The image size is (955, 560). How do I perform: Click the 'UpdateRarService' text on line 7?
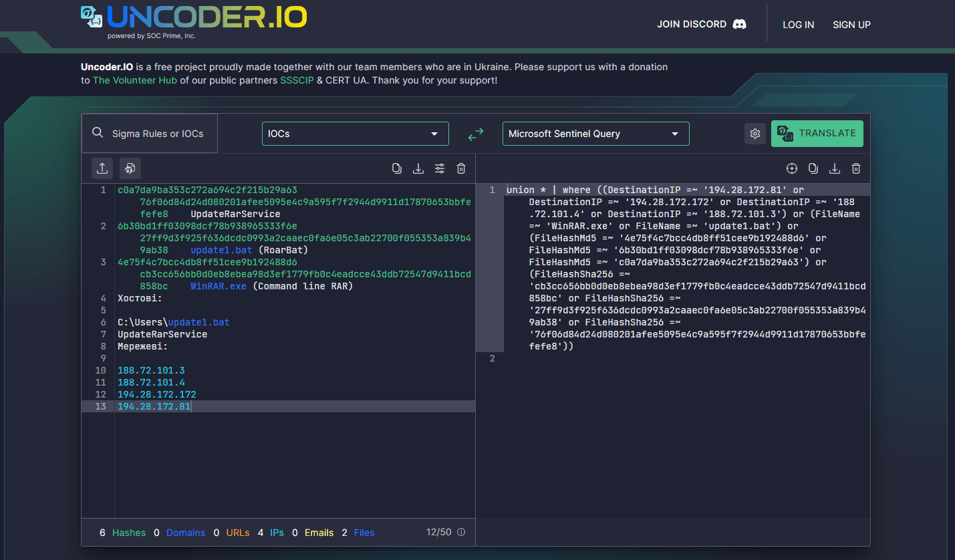[162, 334]
